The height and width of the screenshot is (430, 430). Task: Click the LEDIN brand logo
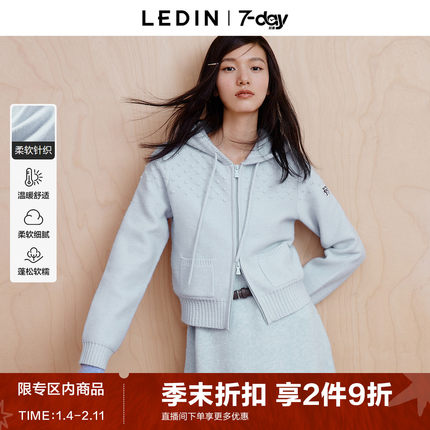point(180,19)
